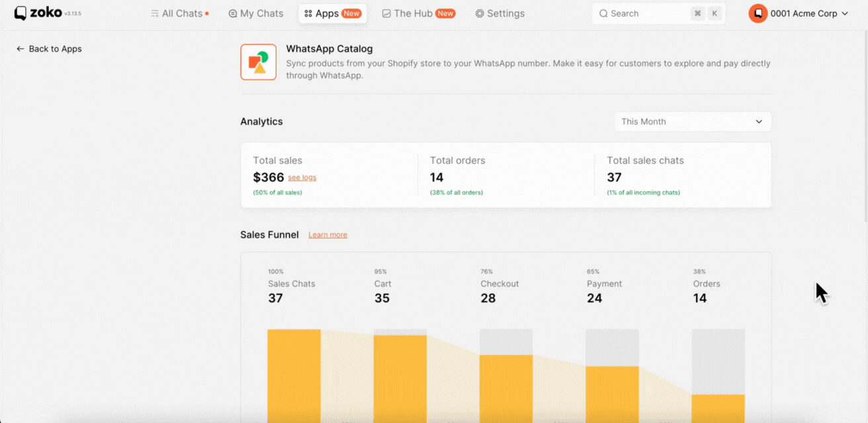868x423 pixels.
Task: Click the Payment funnel bar
Action: point(612,394)
